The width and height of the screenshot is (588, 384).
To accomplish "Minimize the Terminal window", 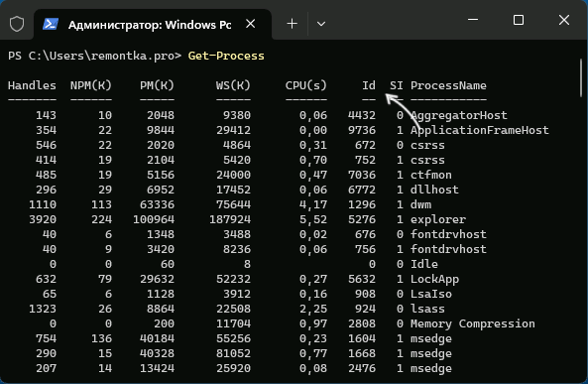I will pyautogui.click(x=473, y=20).
